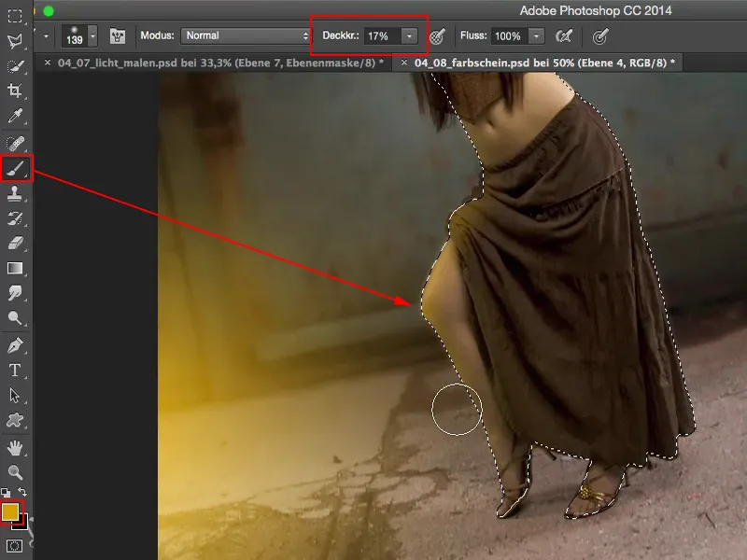The image size is (747, 560).
Task: Select the Horizontal Type tool
Action: pos(15,370)
